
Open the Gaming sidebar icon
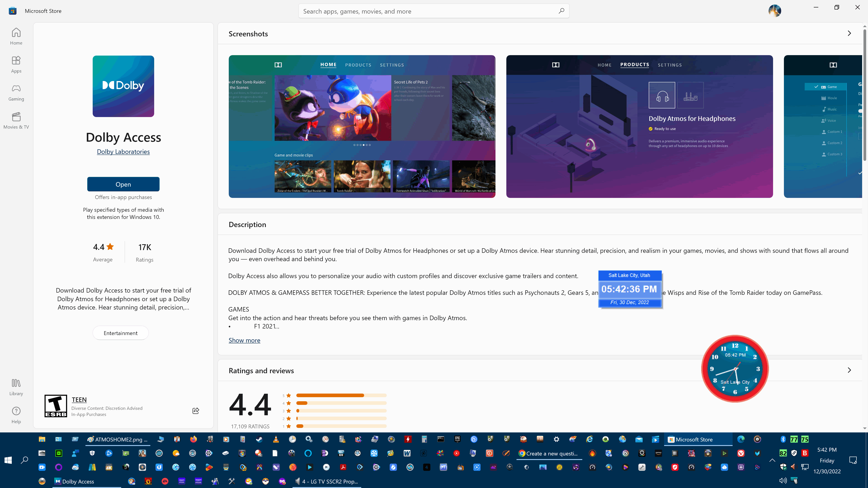click(x=16, y=92)
